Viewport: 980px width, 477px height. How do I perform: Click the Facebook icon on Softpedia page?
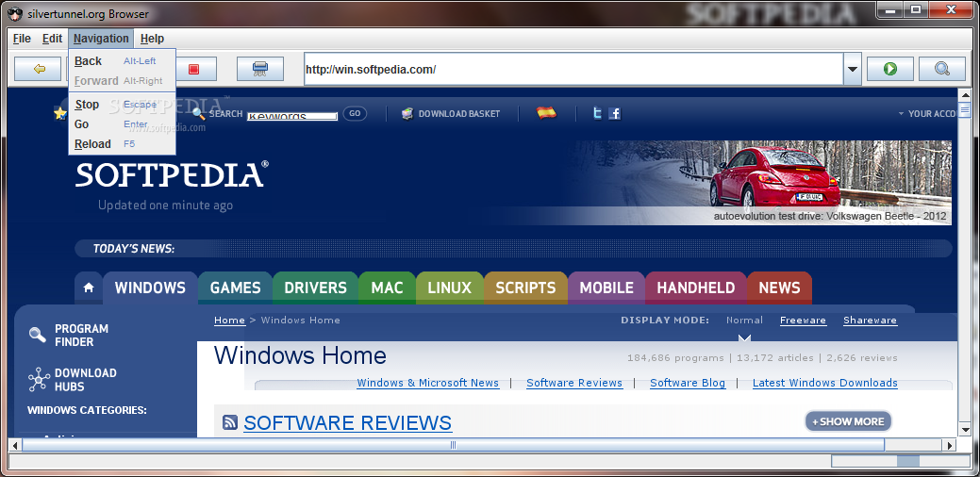point(615,114)
